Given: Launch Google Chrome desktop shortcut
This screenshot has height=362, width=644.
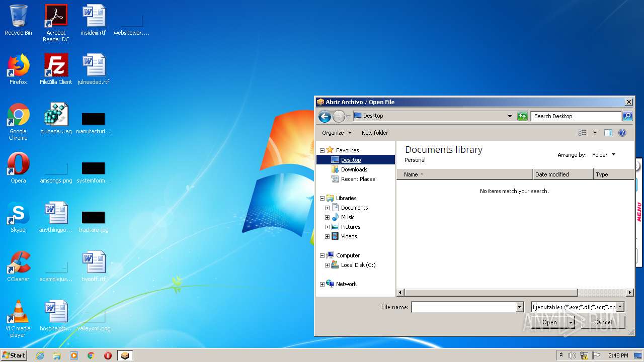Looking at the screenshot, I should (x=18, y=122).
